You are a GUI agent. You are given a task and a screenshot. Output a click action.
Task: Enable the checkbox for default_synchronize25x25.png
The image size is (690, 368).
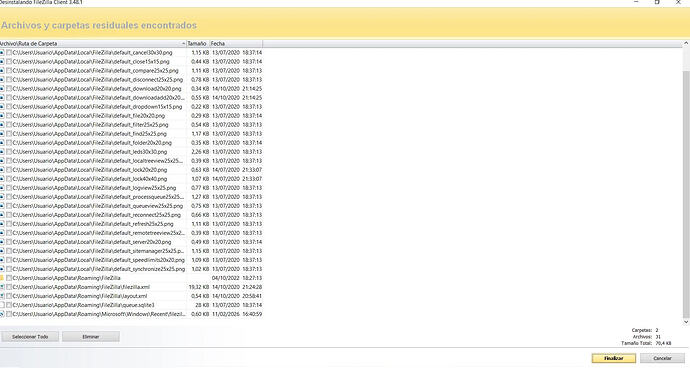coord(9,269)
